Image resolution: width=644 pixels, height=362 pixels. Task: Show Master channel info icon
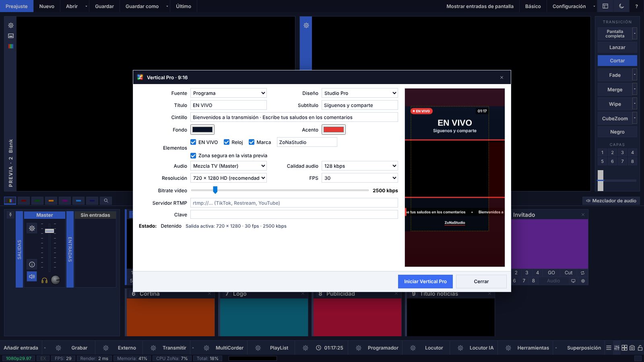point(32,264)
